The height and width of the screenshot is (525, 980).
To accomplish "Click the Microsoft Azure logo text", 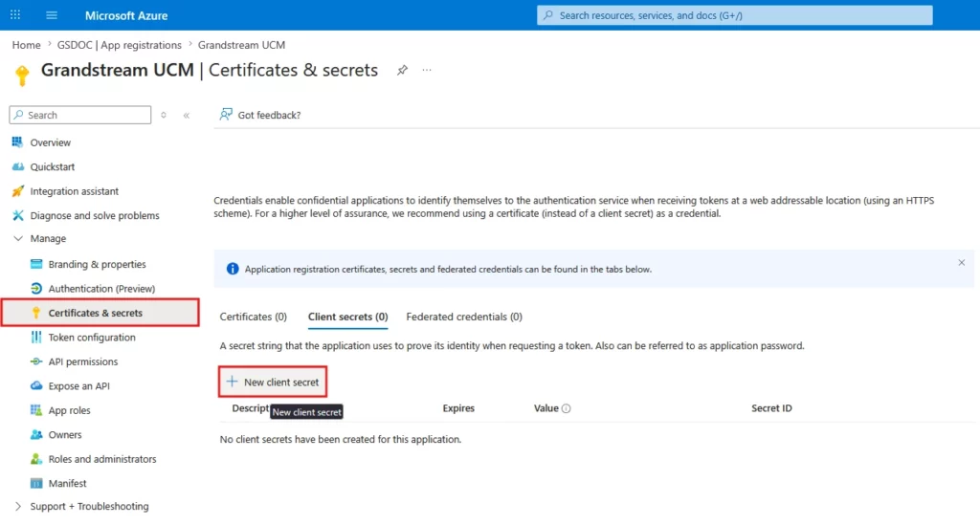I will [126, 15].
